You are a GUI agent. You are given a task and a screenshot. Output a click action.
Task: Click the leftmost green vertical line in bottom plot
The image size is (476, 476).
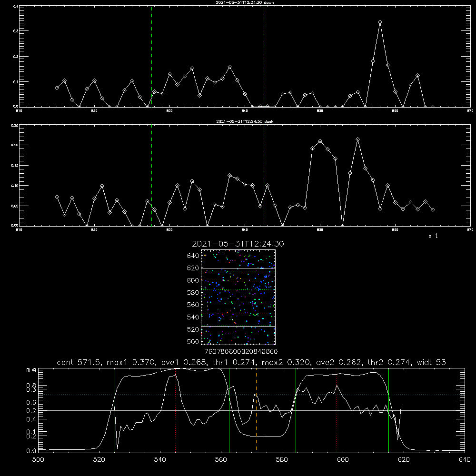[115, 410]
